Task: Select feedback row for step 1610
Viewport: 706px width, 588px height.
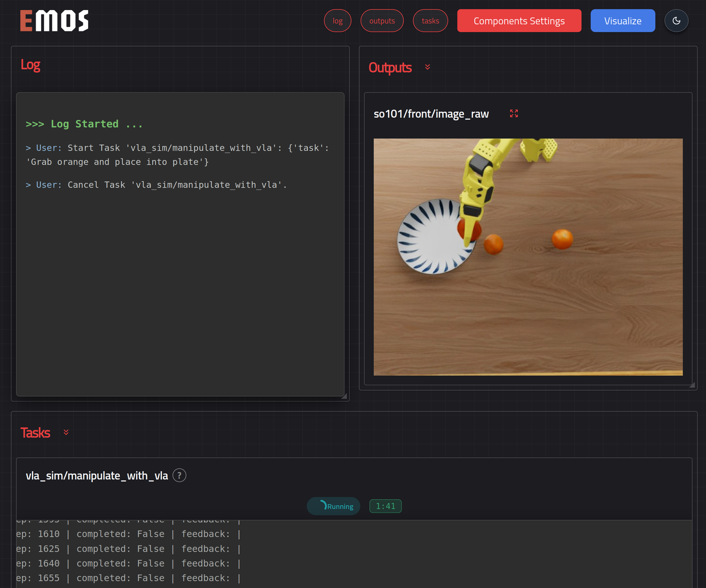Action: [128, 534]
